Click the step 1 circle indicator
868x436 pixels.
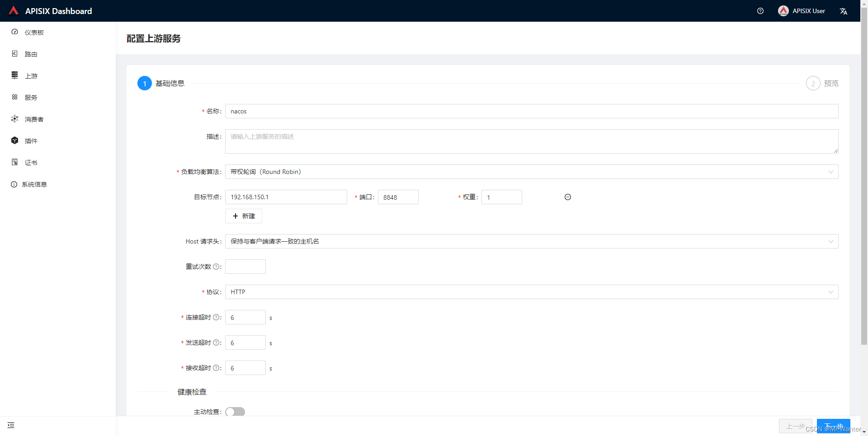[x=145, y=83]
